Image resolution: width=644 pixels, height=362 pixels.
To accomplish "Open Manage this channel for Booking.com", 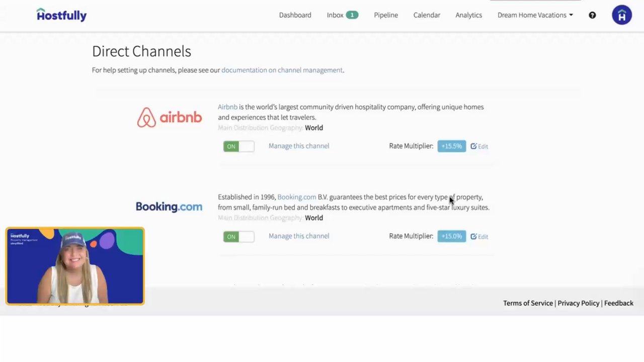I will point(299,236).
